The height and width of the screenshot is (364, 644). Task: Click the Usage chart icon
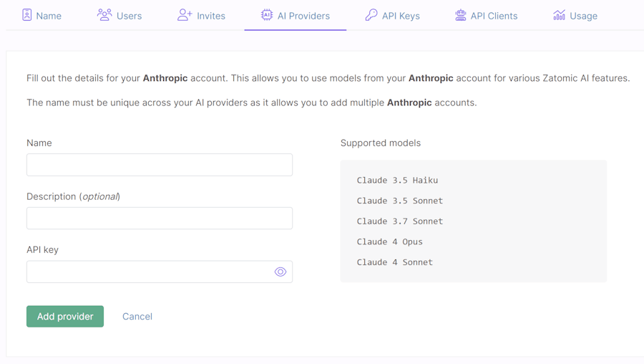[559, 15]
